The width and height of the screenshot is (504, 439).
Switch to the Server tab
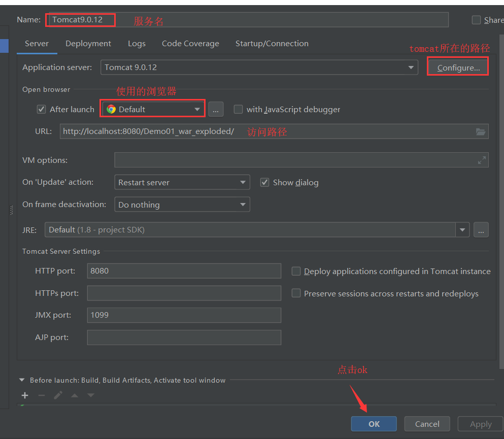point(37,43)
